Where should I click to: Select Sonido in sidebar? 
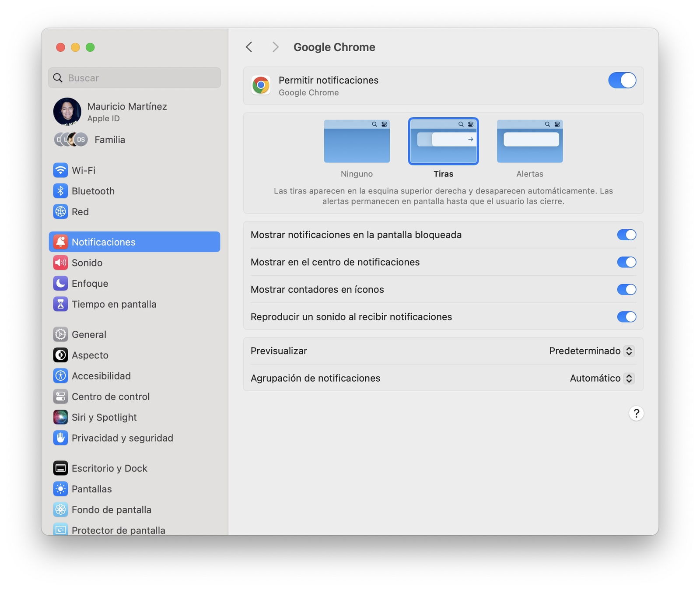click(134, 263)
